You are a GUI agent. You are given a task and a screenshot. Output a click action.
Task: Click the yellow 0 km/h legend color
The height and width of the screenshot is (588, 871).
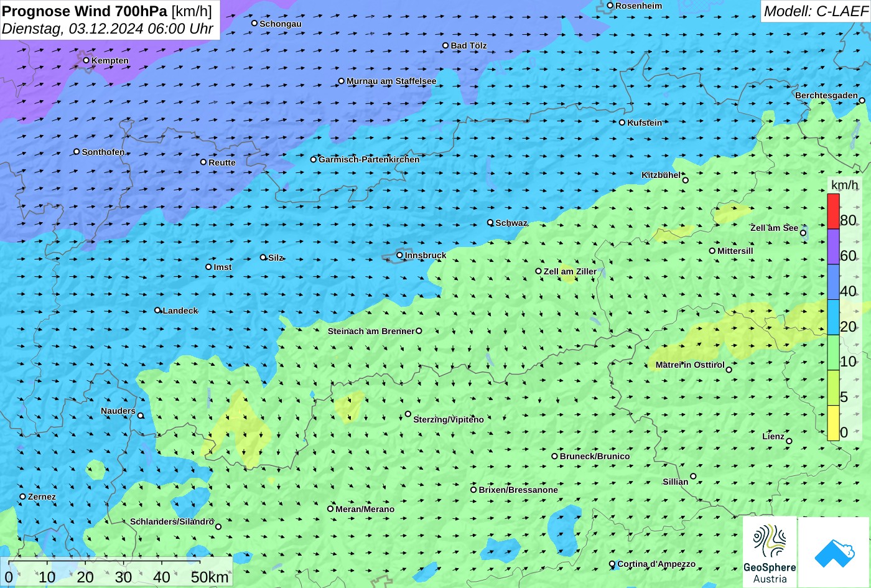click(x=833, y=423)
